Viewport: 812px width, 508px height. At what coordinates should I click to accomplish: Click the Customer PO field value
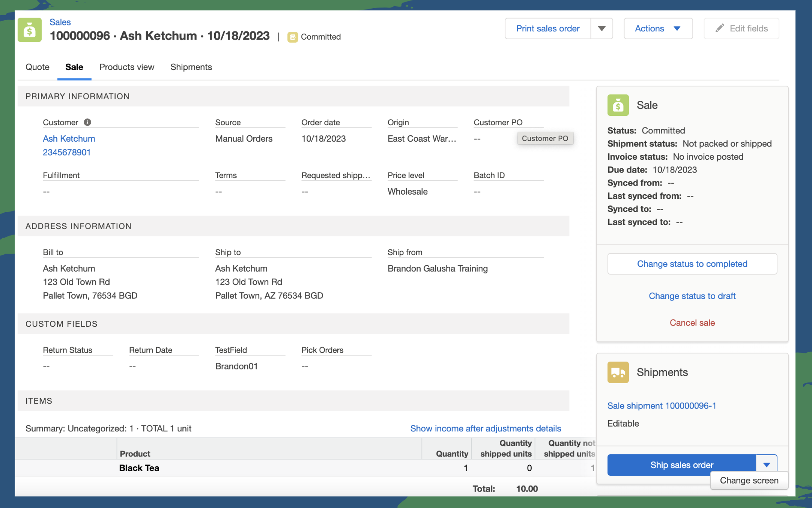click(477, 139)
